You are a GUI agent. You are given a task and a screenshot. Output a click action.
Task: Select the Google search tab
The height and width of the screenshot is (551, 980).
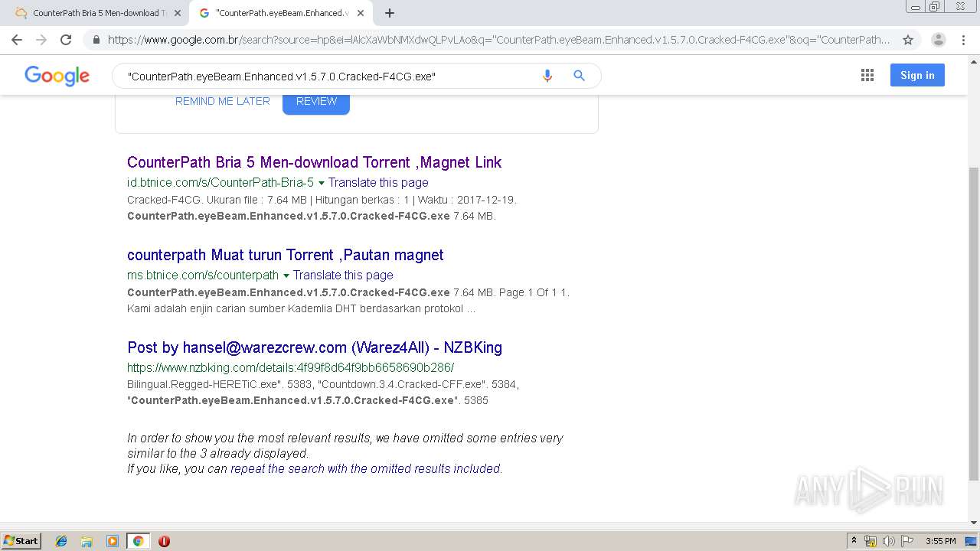[x=280, y=13]
